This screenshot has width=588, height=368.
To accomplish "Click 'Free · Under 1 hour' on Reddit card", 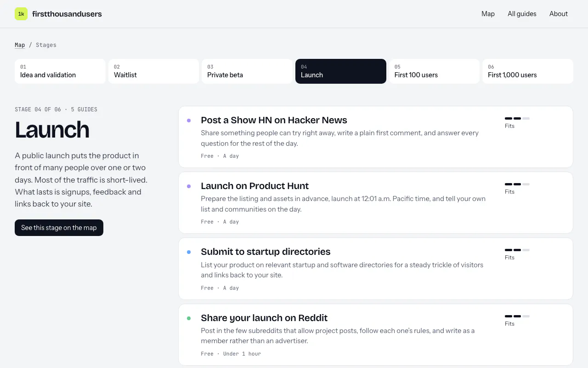I will click(231, 354).
